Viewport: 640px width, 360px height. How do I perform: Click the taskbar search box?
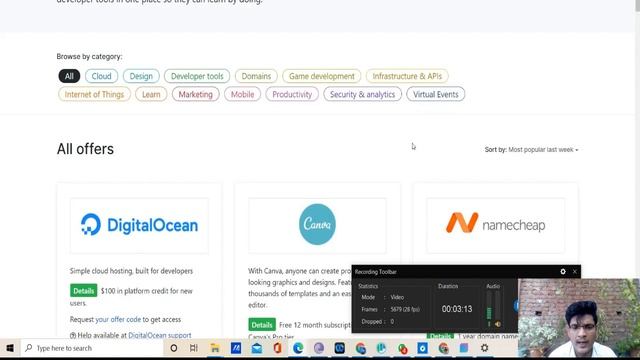[x=92, y=348]
